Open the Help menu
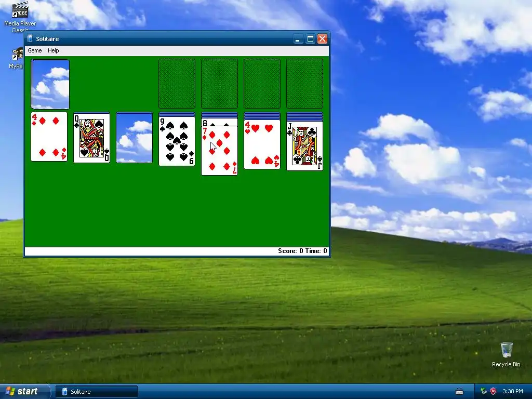Image resolution: width=532 pixels, height=399 pixels. pyautogui.click(x=54, y=50)
